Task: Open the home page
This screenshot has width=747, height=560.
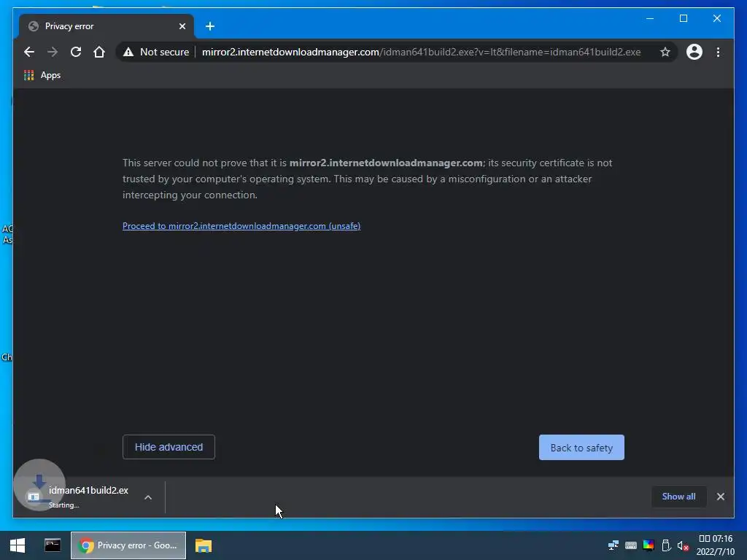Action: point(99,52)
